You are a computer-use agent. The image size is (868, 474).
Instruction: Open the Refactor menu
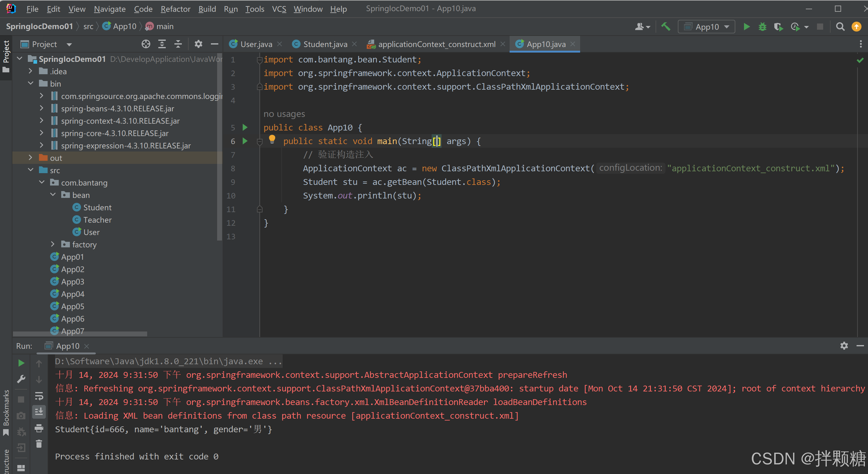175,9
